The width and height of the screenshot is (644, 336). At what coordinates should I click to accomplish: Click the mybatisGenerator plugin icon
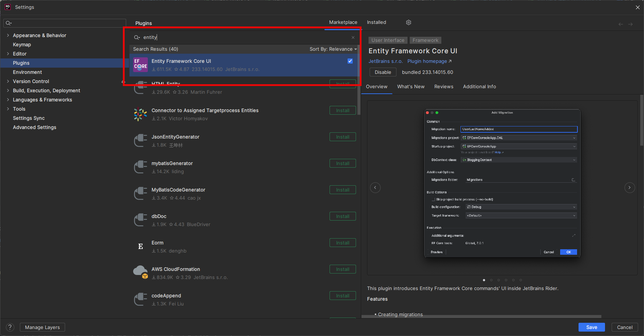[140, 167]
